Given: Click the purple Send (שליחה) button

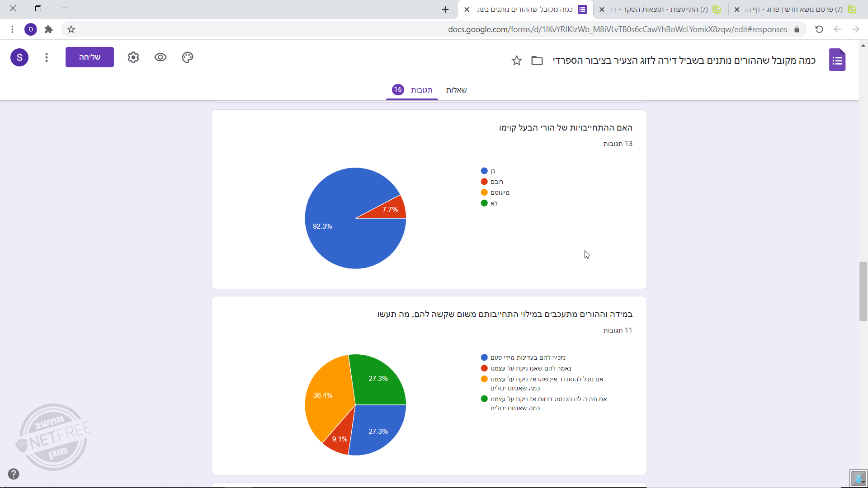Looking at the screenshot, I should coord(90,57).
